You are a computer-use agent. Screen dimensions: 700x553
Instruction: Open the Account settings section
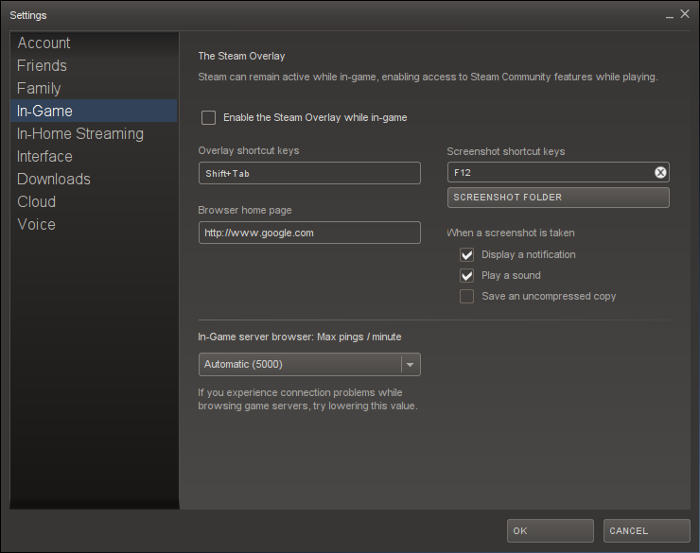tap(94, 43)
